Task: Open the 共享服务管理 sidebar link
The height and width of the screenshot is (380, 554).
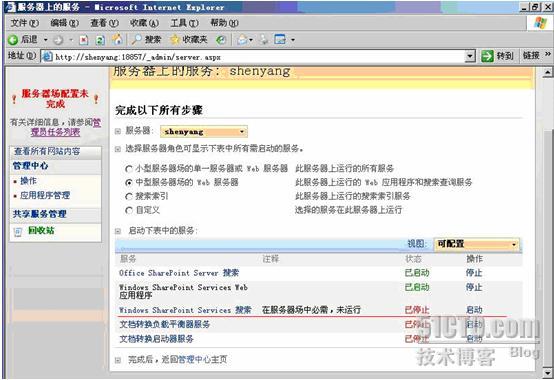Action: (x=40, y=214)
